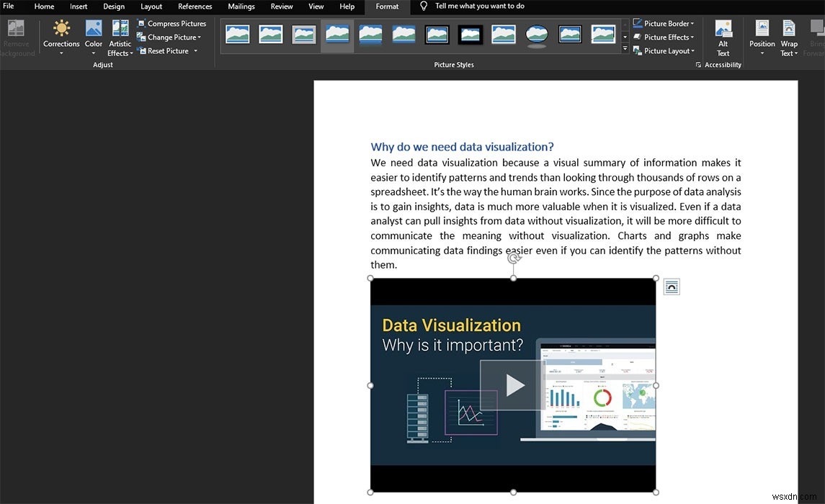Image resolution: width=825 pixels, height=504 pixels.
Task: Open Artistic Effects gallery
Action: pos(120,37)
